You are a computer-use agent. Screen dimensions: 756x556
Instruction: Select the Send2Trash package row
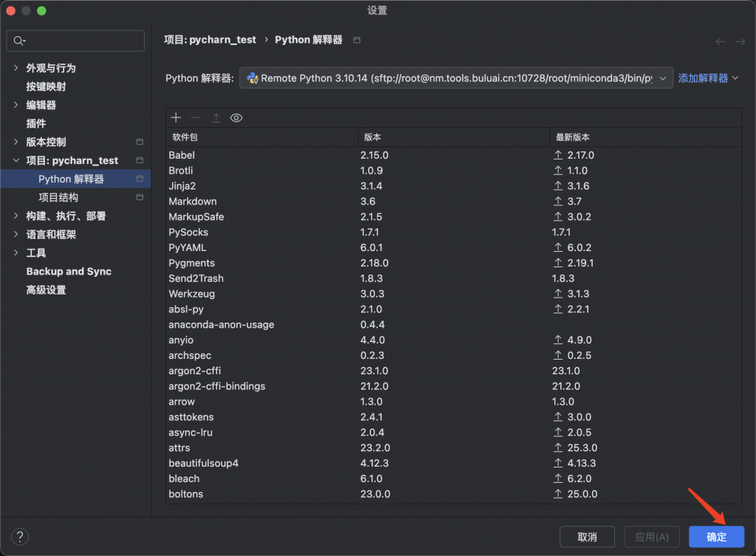click(453, 278)
